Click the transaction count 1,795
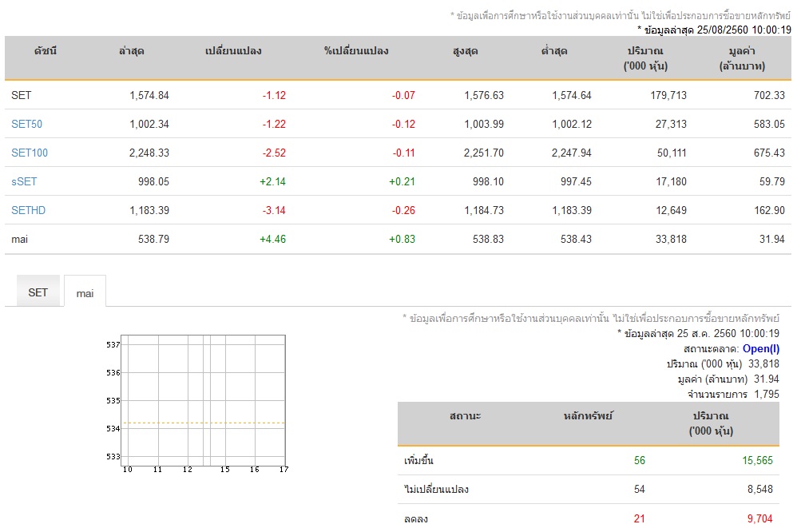The image size is (801, 532). point(767,395)
